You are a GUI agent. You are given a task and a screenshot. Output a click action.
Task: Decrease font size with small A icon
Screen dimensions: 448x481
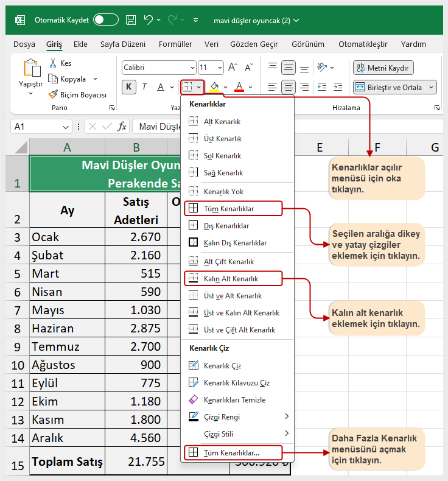[x=249, y=67]
